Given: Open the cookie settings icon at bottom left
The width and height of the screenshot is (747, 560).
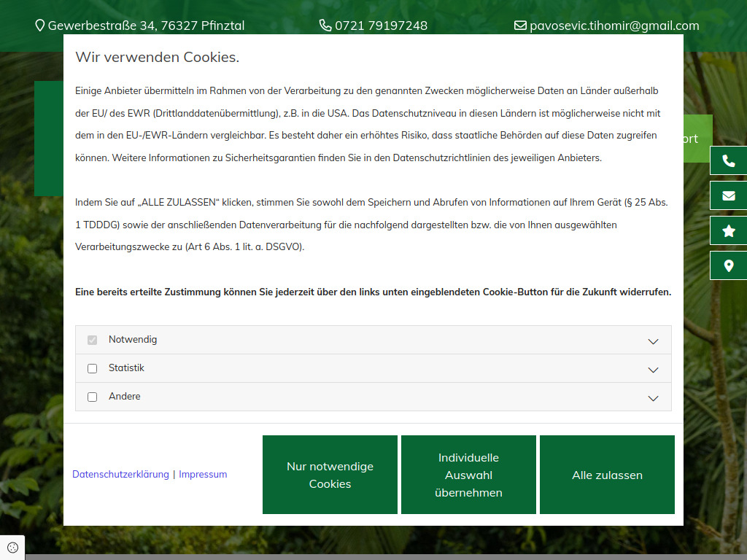Looking at the screenshot, I should [12, 547].
